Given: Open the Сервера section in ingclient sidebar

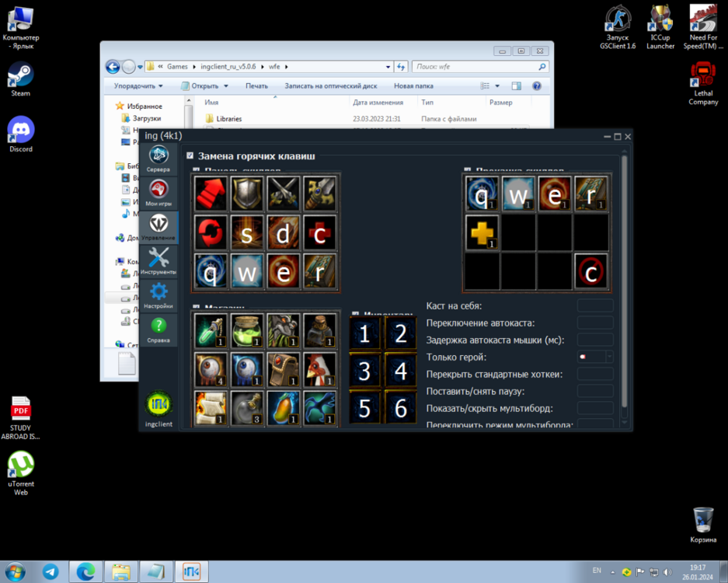Looking at the screenshot, I should point(158,159).
